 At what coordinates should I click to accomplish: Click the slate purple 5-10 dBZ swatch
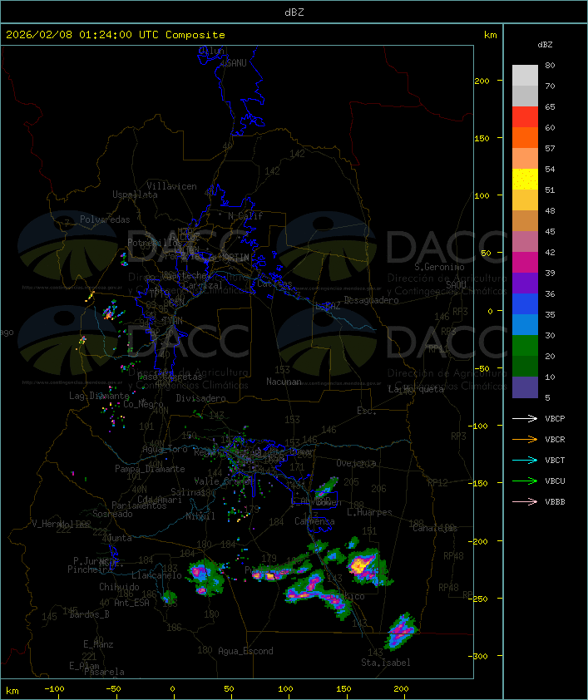[525, 387]
